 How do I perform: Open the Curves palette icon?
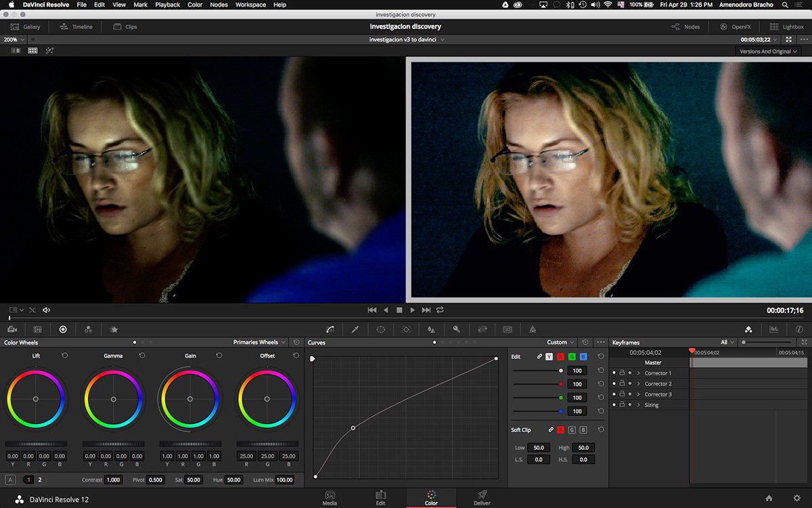click(330, 329)
